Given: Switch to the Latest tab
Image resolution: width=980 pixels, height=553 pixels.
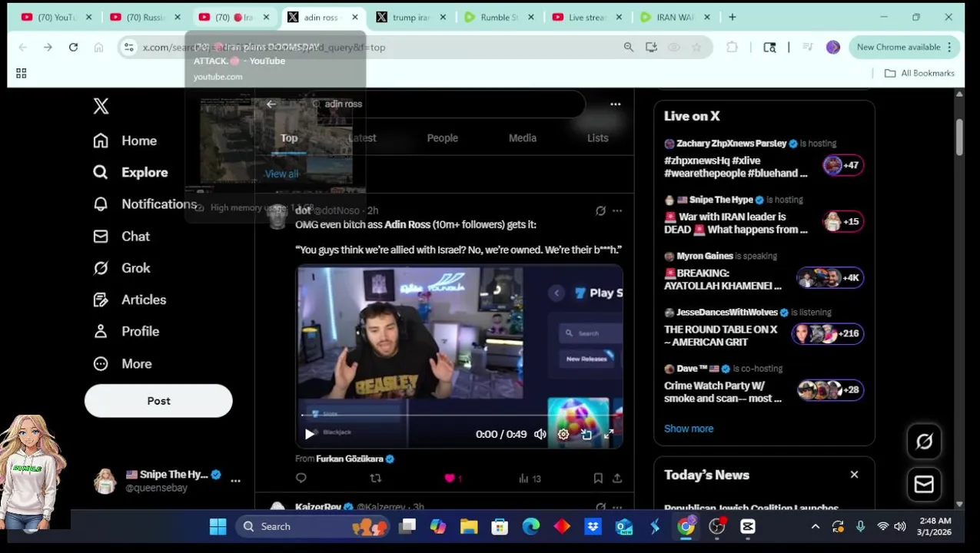Looking at the screenshot, I should [362, 138].
